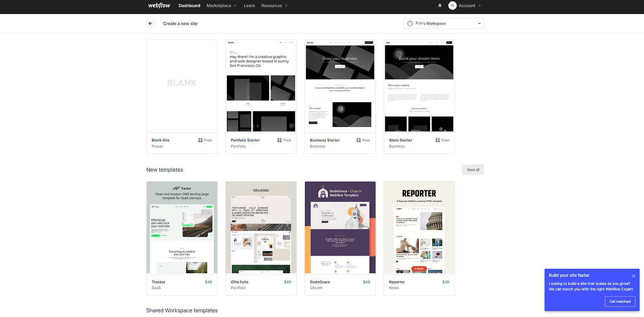This screenshot has width=644, height=317.
Task: Open the Reporter template thumbnail
Action: pos(419,227)
